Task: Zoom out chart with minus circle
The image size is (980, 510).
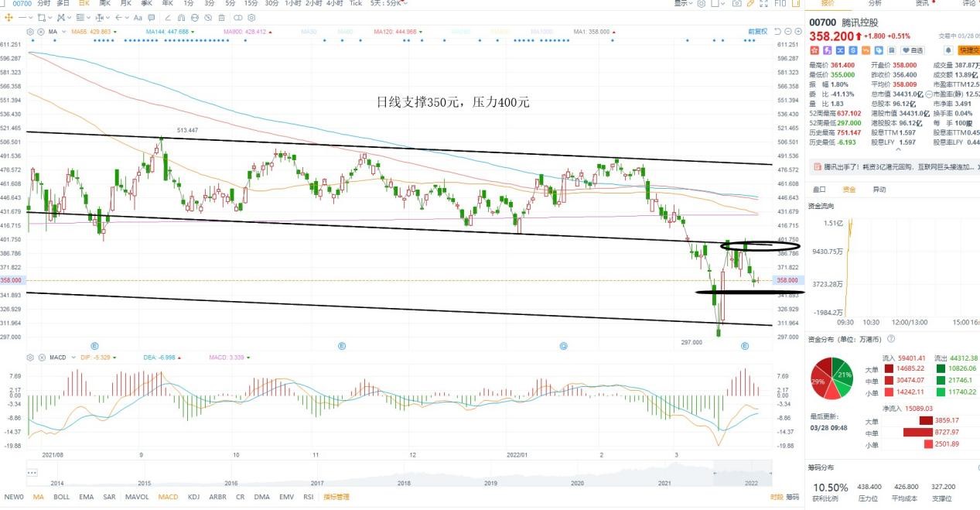Action: [788, 32]
